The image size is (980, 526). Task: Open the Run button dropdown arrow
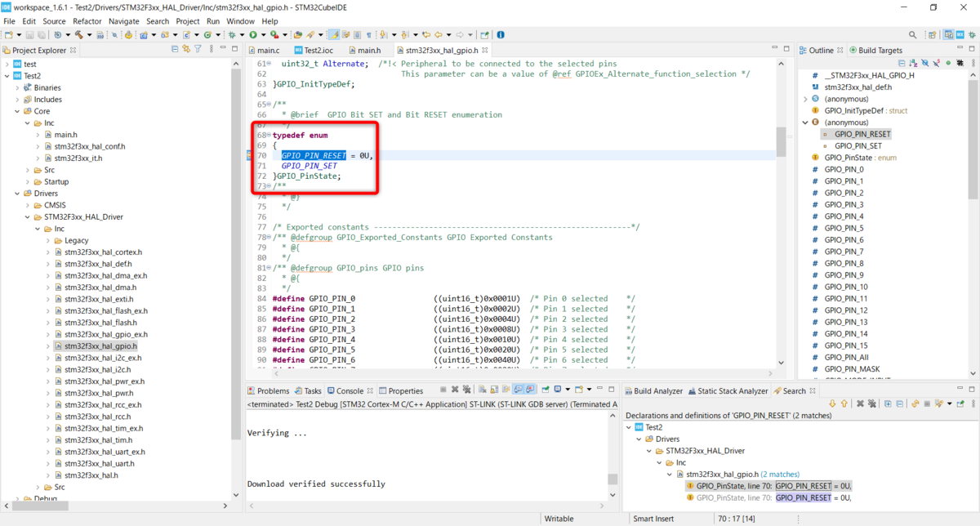(263, 35)
